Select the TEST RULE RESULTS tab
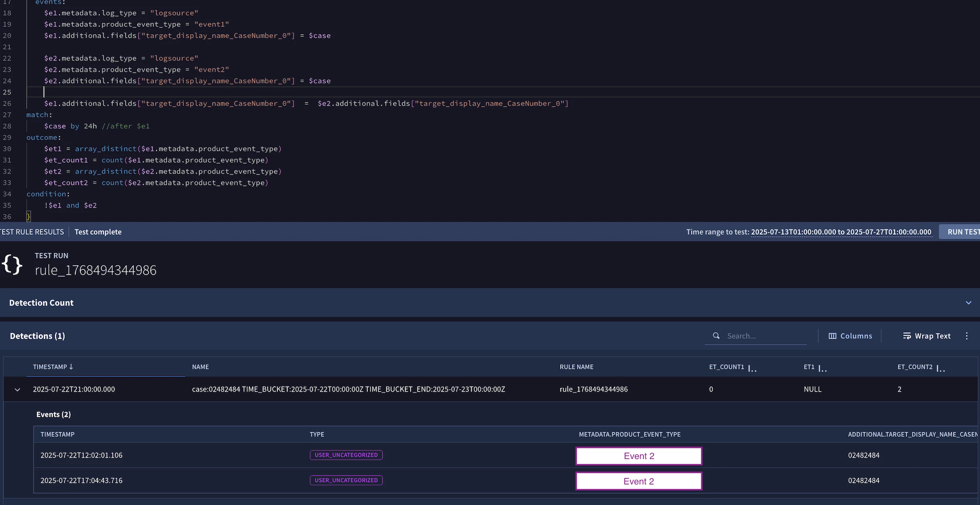 32,232
